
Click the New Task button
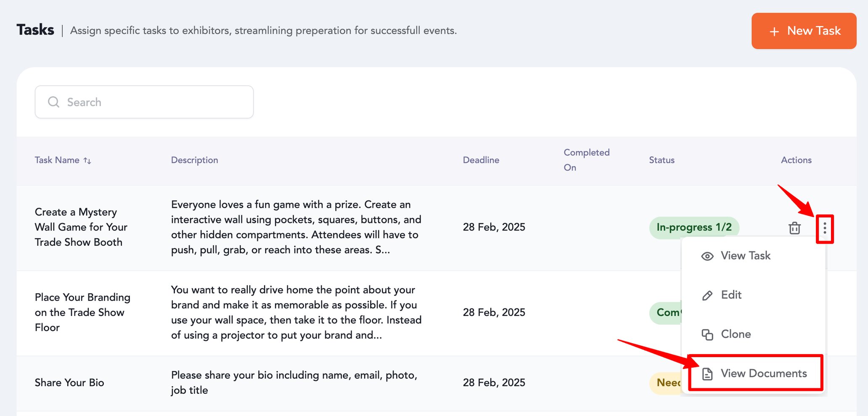[804, 31]
